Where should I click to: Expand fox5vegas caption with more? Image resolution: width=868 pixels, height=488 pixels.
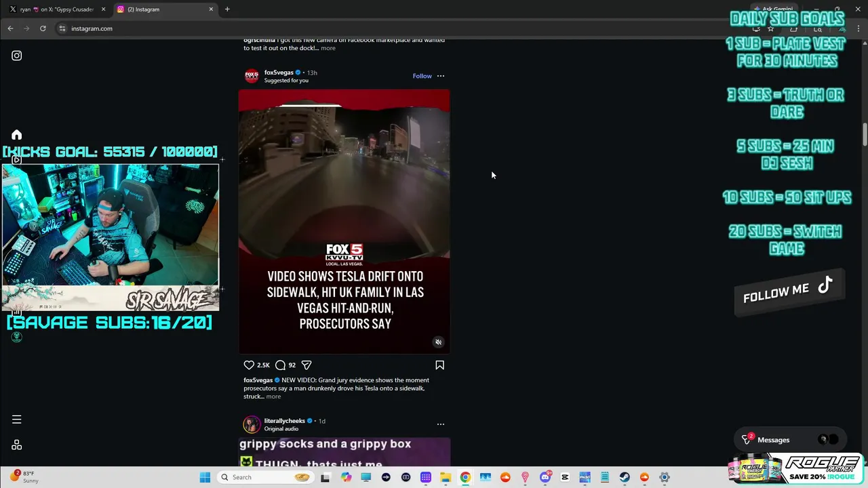273,396
